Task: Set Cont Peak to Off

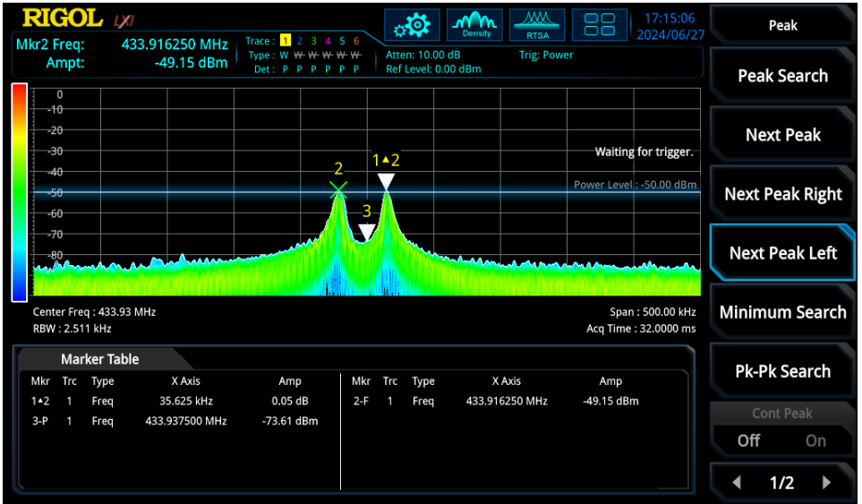Action: (748, 440)
